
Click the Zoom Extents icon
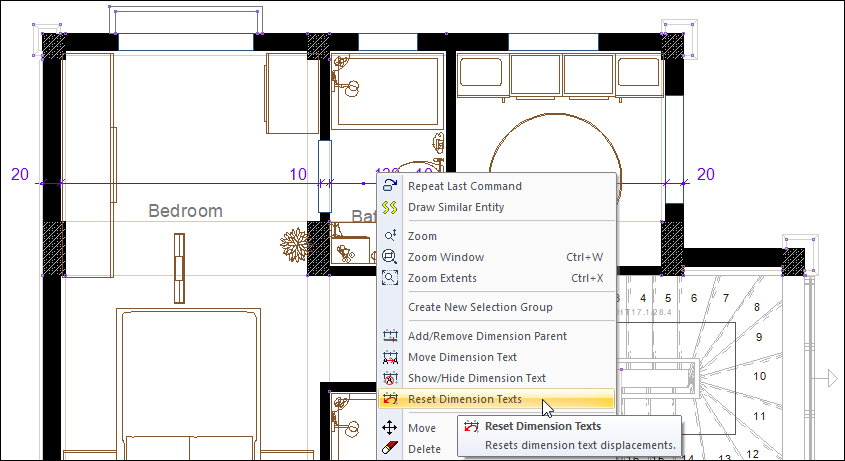(x=391, y=278)
